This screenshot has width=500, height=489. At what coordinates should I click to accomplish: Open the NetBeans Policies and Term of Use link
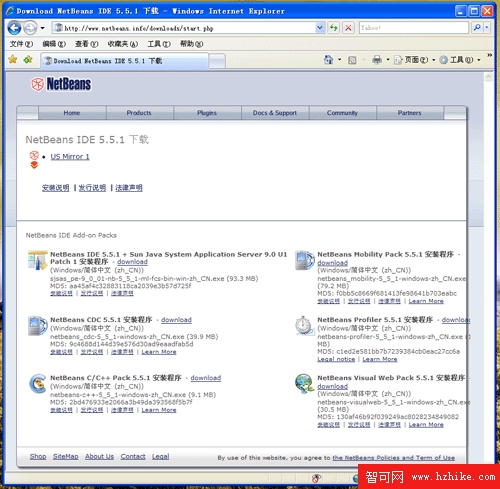click(394, 458)
